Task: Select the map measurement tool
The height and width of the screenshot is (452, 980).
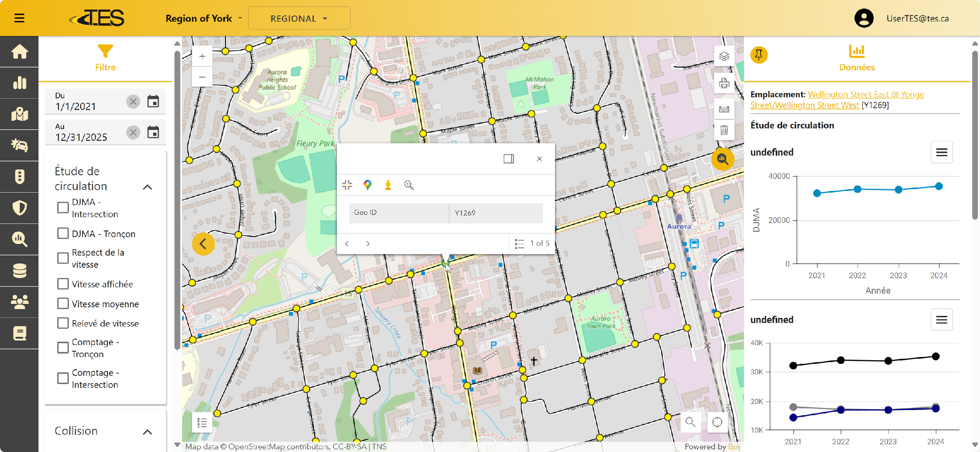Action: (x=724, y=110)
